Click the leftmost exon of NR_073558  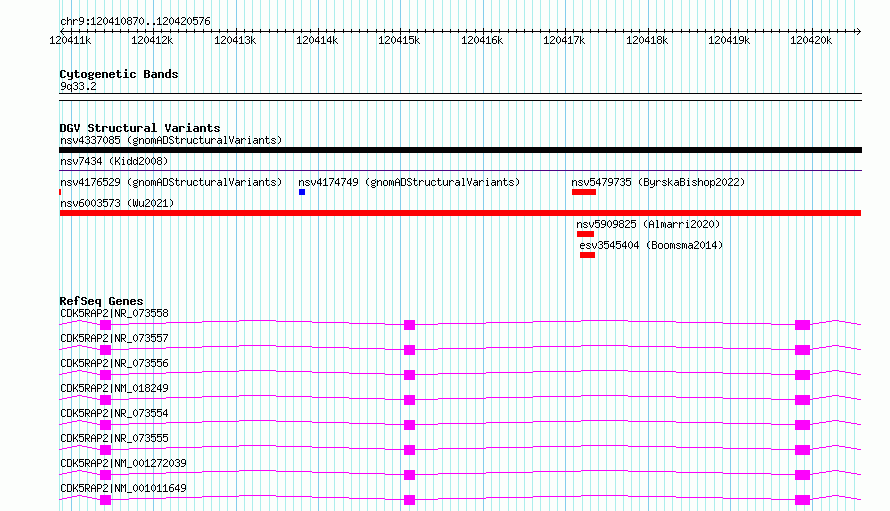click(x=106, y=325)
